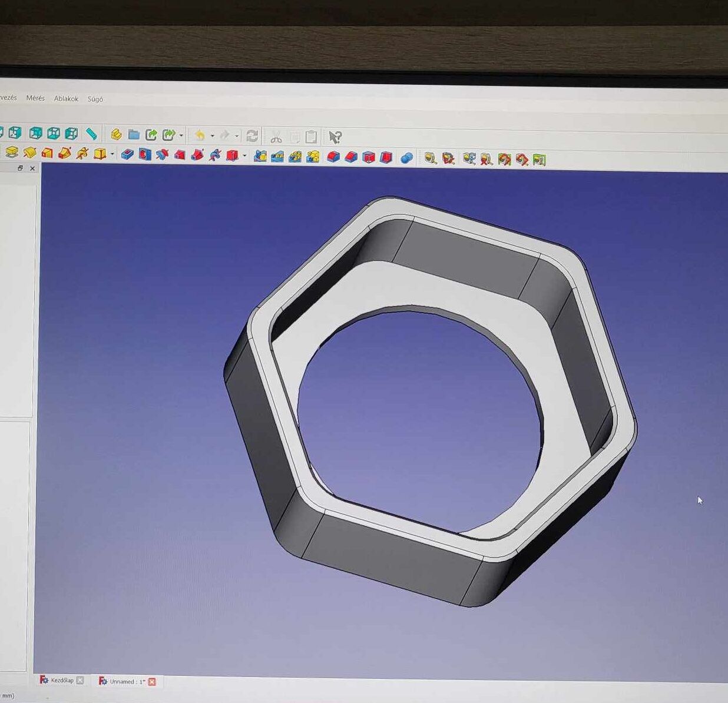
Task: Select the Pad tool
Action: point(12,152)
